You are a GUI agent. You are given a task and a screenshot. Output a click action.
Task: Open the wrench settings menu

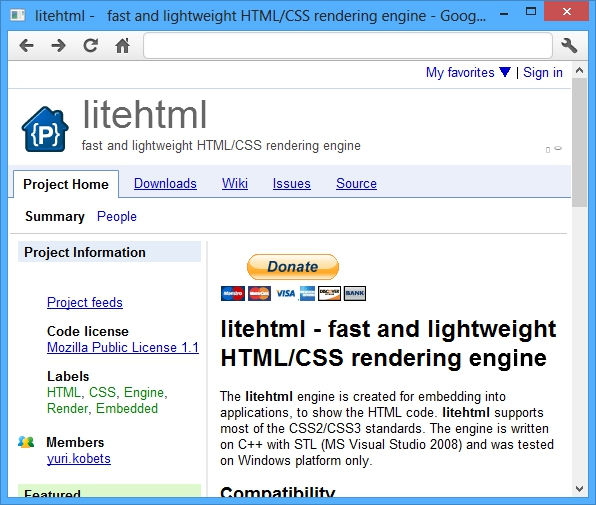(569, 46)
